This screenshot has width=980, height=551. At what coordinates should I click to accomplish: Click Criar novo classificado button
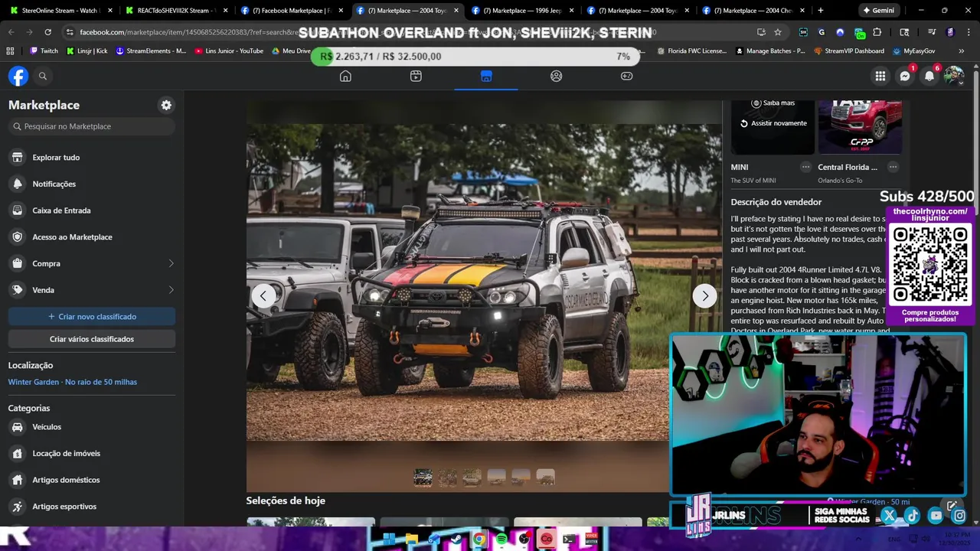point(92,316)
